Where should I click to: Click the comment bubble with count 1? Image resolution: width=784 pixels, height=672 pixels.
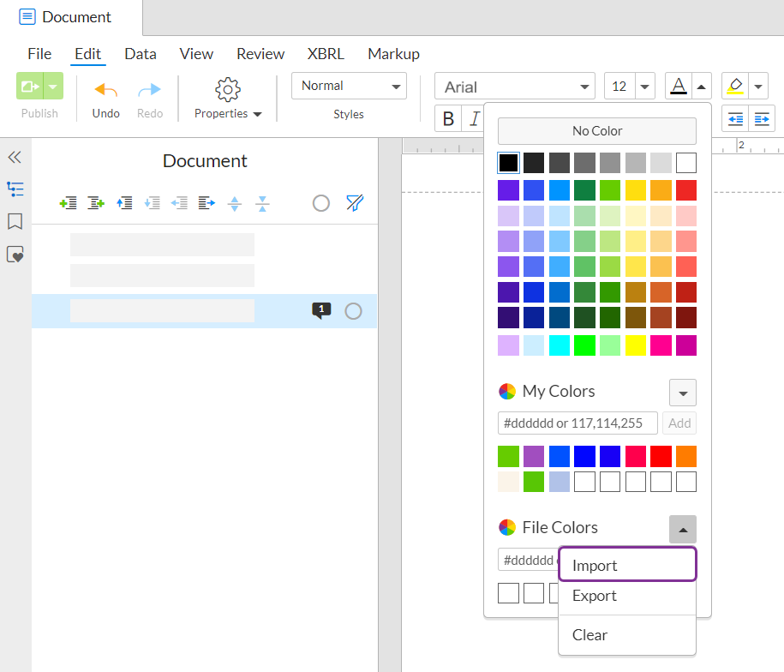321,310
